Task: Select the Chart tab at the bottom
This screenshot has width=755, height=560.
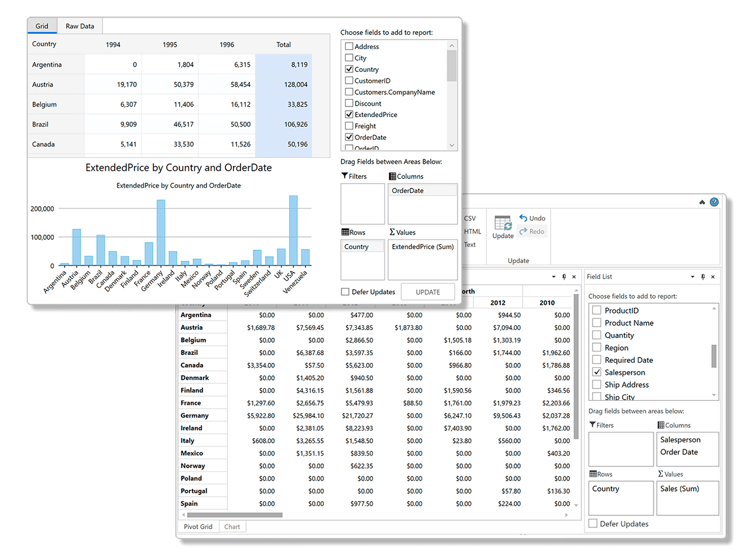Action: tap(232, 526)
